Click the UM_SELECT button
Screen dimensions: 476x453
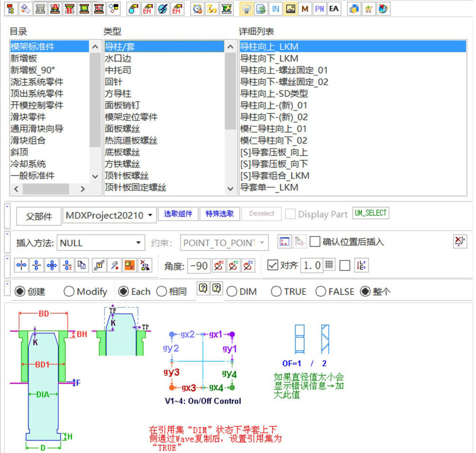(x=370, y=213)
